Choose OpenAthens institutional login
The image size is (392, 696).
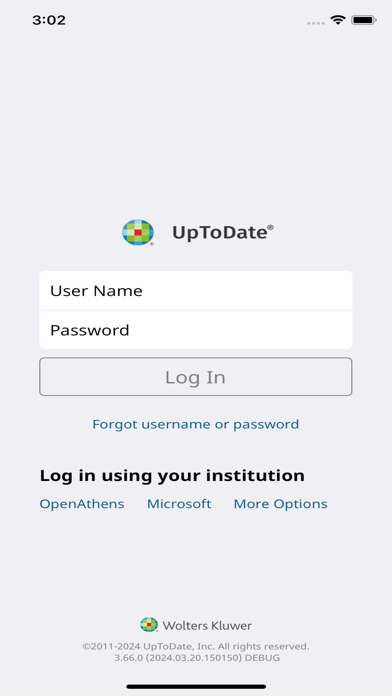82,504
